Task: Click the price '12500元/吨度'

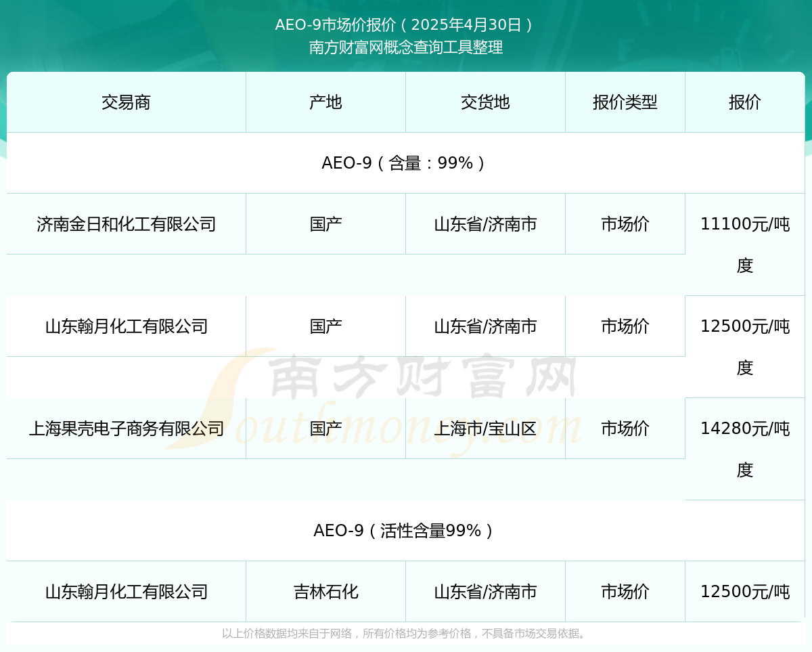Action: tap(745, 347)
